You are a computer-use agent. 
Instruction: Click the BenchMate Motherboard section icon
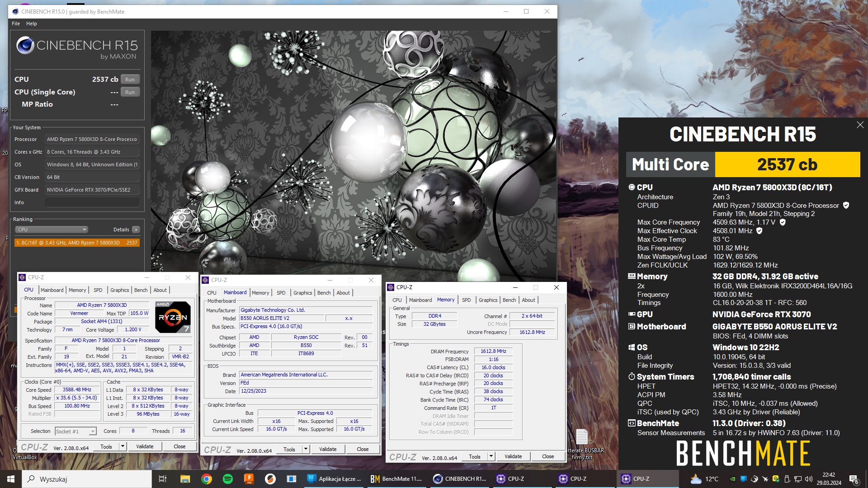pyautogui.click(x=632, y=326)
